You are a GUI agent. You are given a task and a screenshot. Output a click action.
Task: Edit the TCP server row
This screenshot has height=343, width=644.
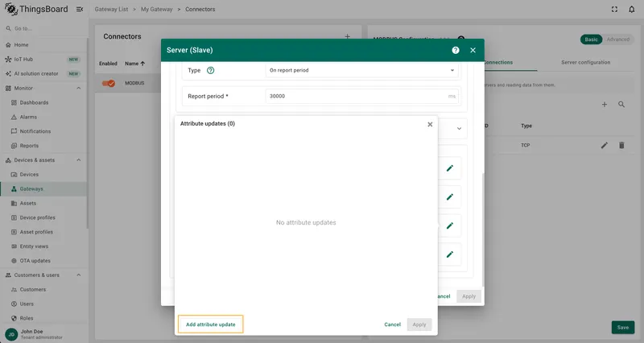coord(605,146)
